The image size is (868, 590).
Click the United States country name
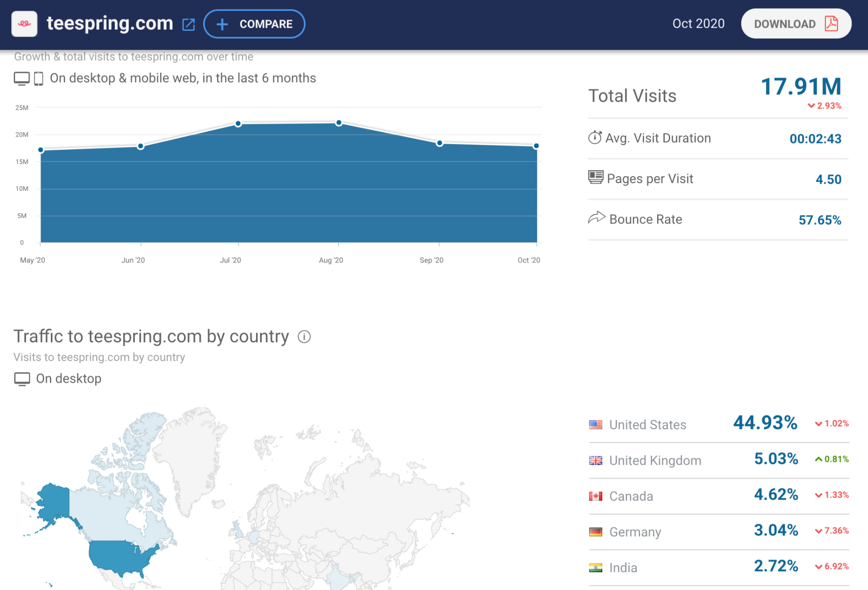point(648,425)
